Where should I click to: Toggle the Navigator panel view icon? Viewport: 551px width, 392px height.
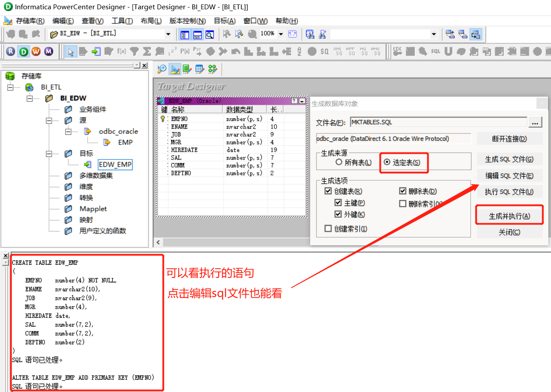185,34
